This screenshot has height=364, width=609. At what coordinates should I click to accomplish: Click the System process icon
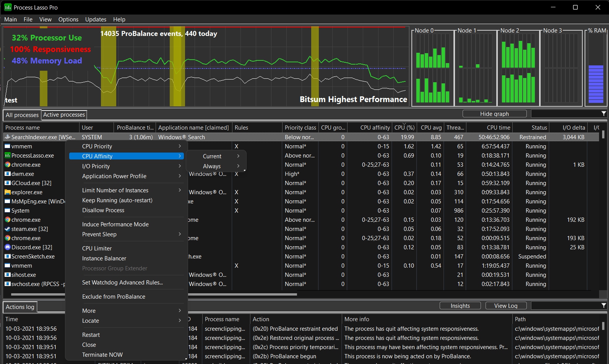pyautogui.click(x=7, y=210)
